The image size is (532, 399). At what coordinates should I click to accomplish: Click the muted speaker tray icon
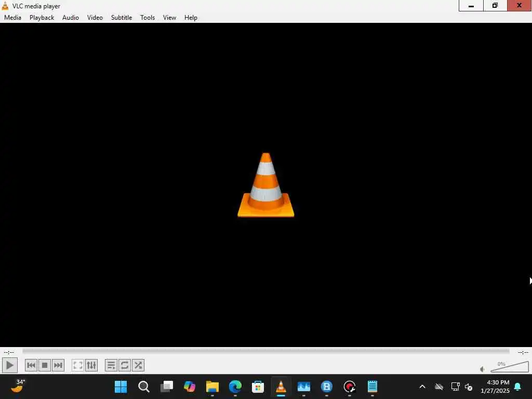pyautogui.click(x=469, y=387)
